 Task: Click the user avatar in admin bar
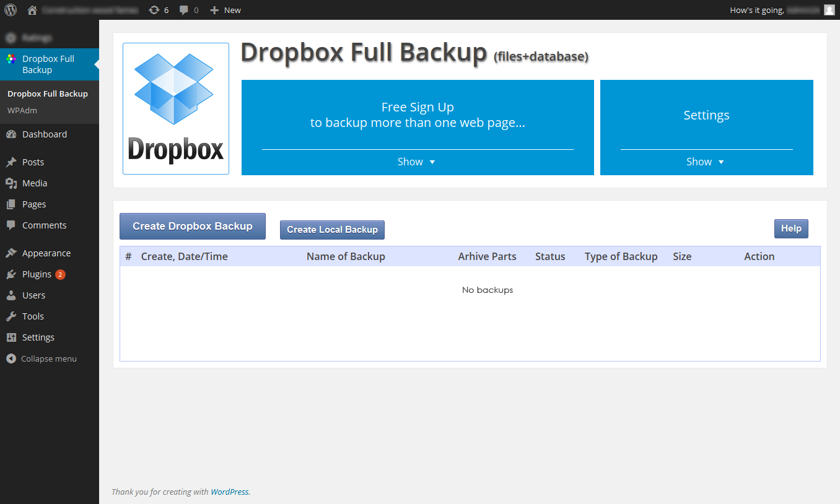click(829, 10)
